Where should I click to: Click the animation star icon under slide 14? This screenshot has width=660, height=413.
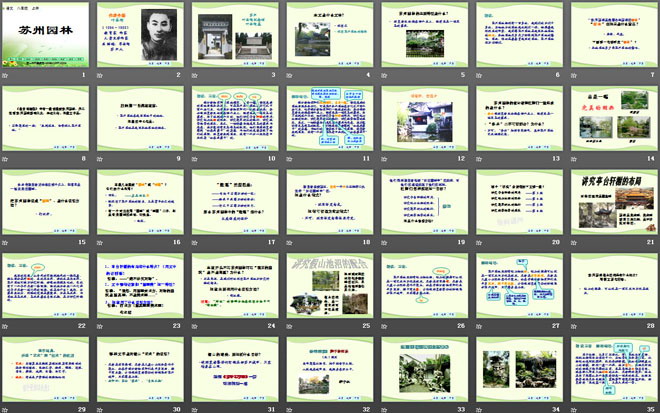pos(573,159)
